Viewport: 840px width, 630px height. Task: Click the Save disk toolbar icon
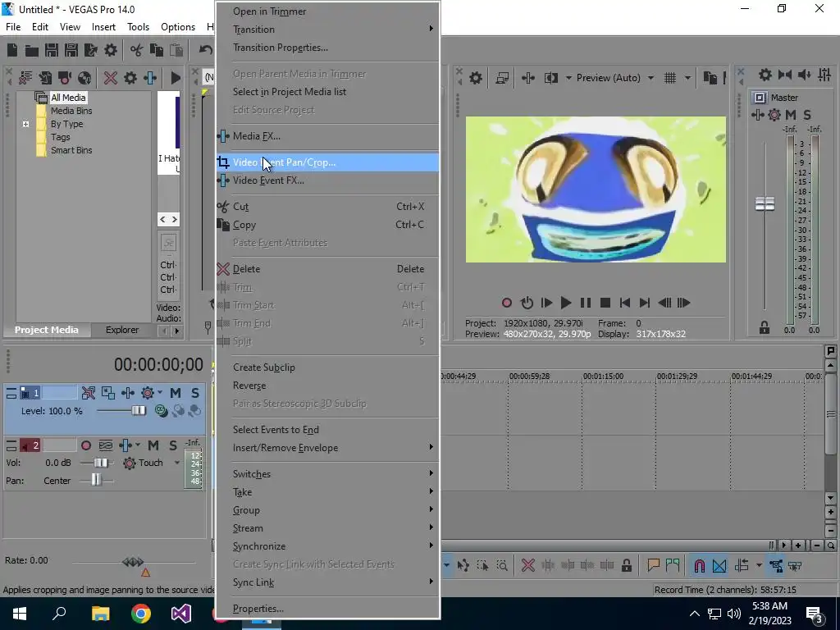[x=52, y=50]
